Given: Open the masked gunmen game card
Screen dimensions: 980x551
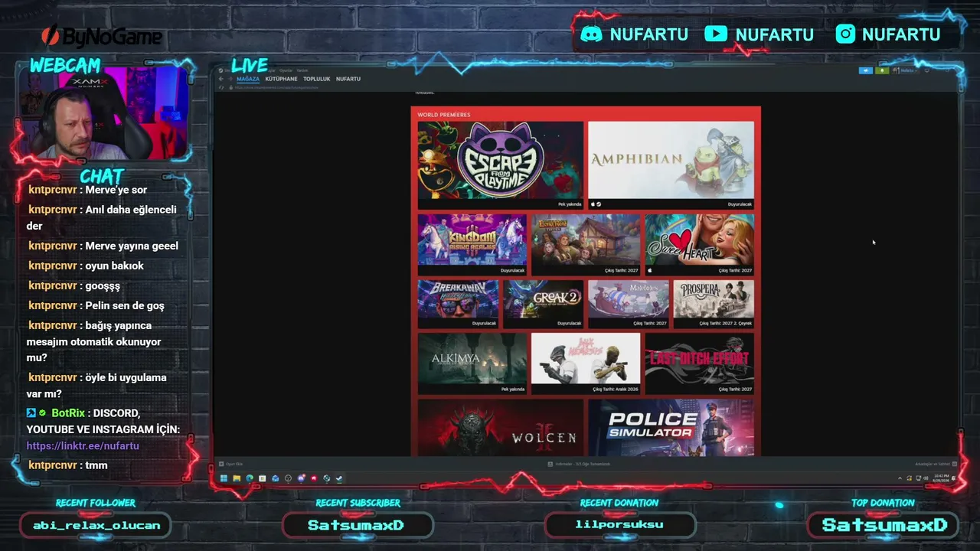Looking at the screenshot, I should tap(586, 363).
